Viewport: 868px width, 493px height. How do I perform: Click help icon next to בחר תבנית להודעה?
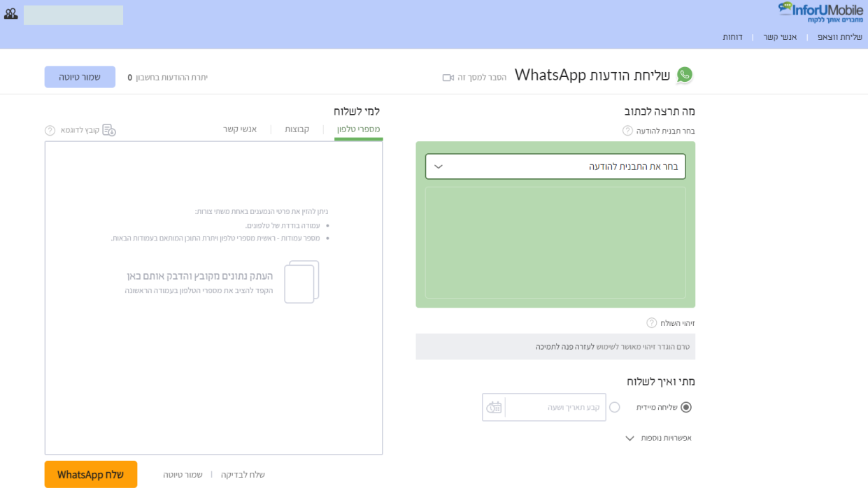(x=627, y=131)
